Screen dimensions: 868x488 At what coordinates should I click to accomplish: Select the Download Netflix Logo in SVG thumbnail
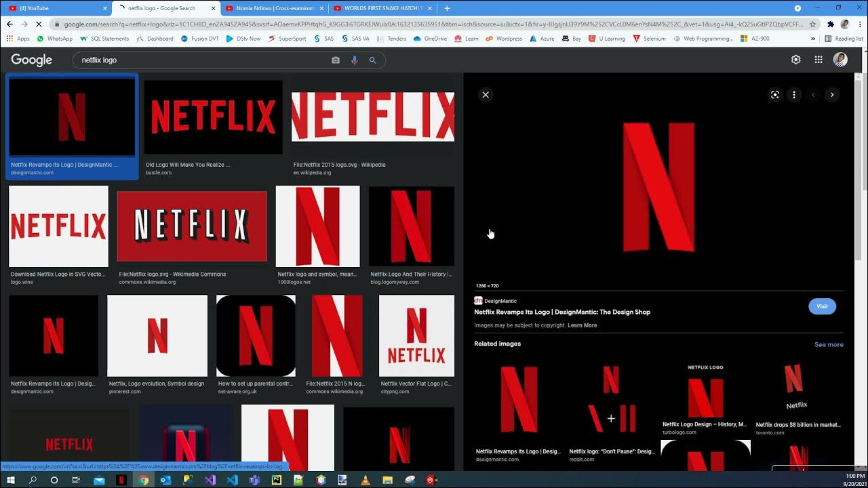pos(58,226)
